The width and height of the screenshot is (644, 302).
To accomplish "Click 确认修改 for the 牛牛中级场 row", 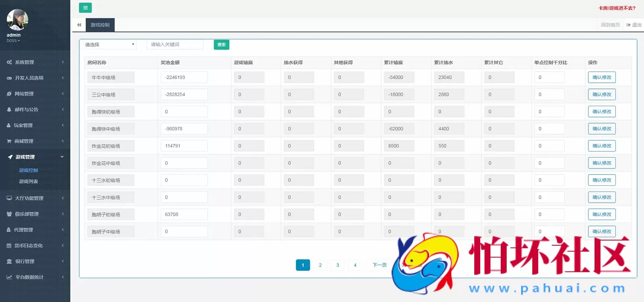I will pos(601,77).
